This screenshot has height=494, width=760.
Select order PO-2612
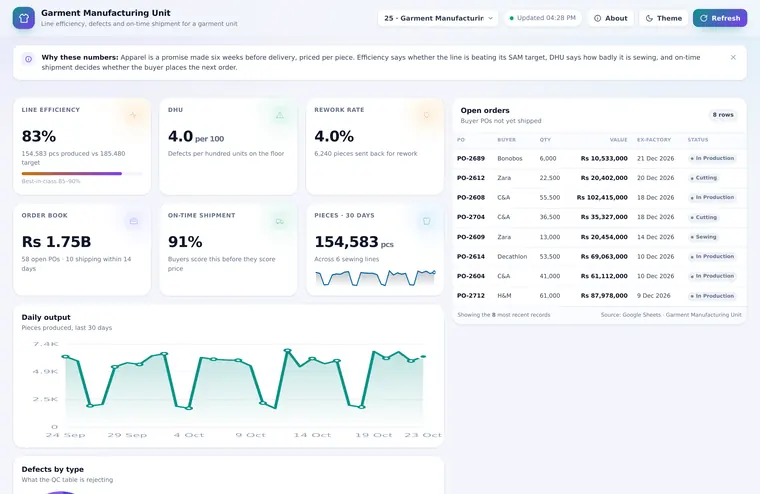[x=600, y=178]
